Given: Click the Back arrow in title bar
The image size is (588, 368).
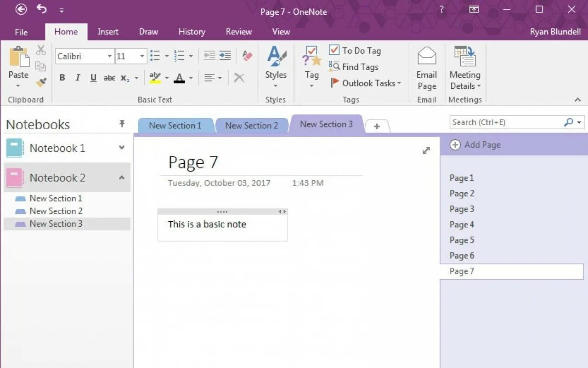Looking at the screenshot, I should click(x=21, y=9).
